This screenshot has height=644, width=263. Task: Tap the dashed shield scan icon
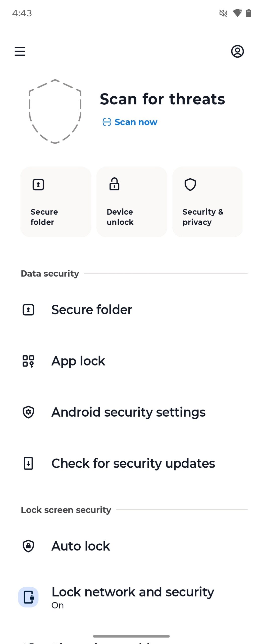(x=55, y=111)
